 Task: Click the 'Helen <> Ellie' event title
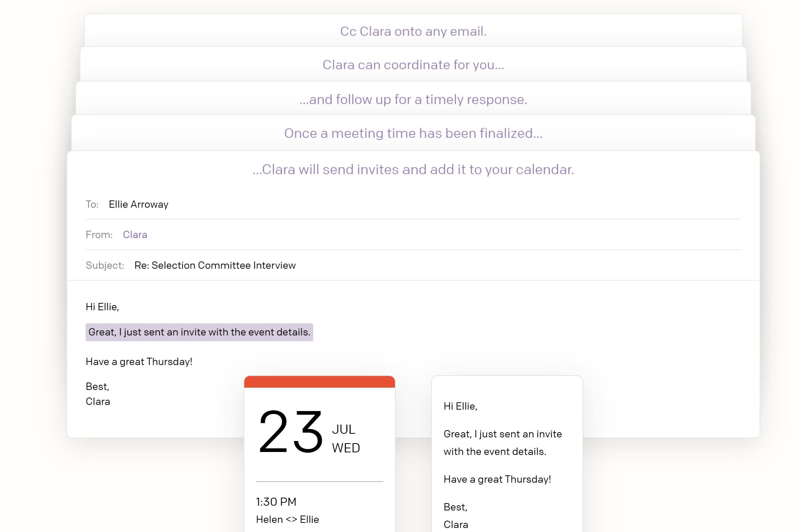(x=287, y=519)
